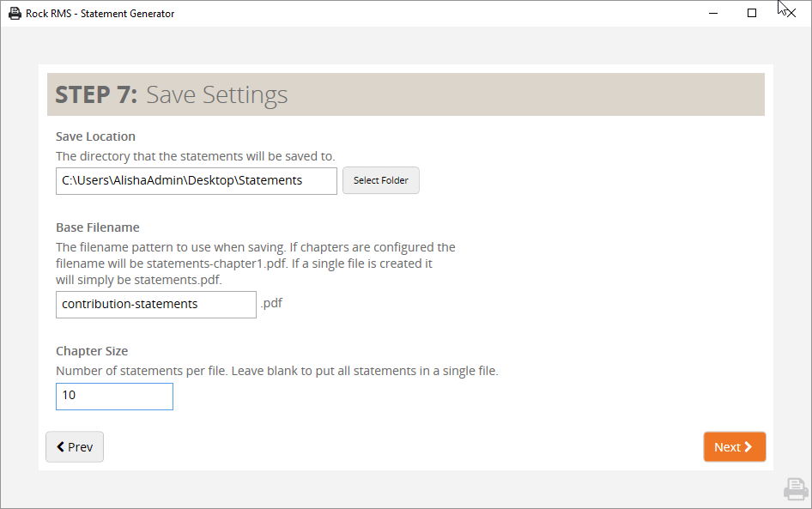The width and height of the screenshot is (812, 509).
Task: Click the Chapter Size input containing 10
Action: 114,397
